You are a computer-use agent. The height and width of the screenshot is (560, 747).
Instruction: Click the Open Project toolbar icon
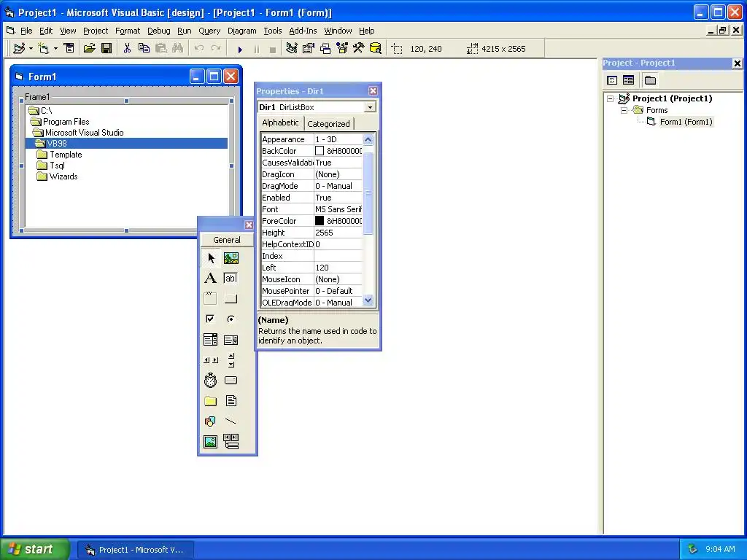89,49
